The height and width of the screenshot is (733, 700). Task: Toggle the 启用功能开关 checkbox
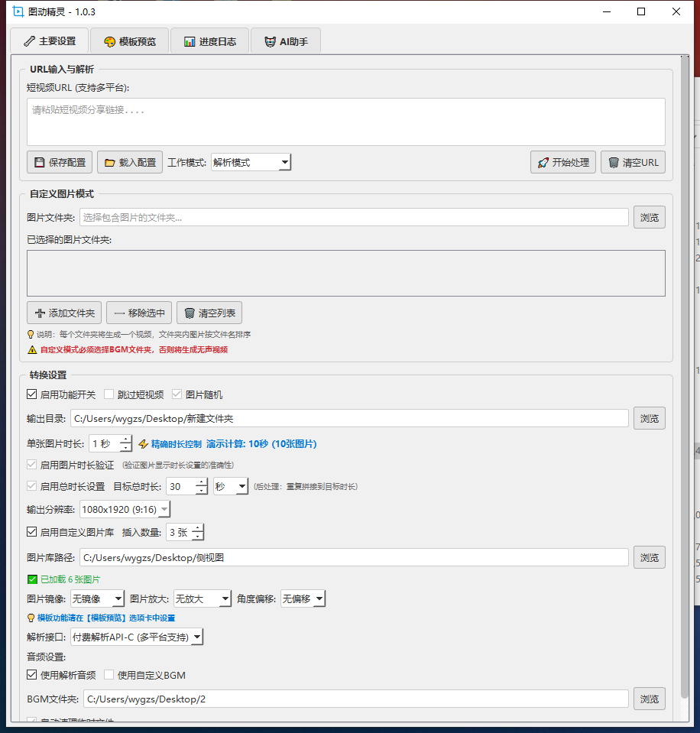pos(32,395)
